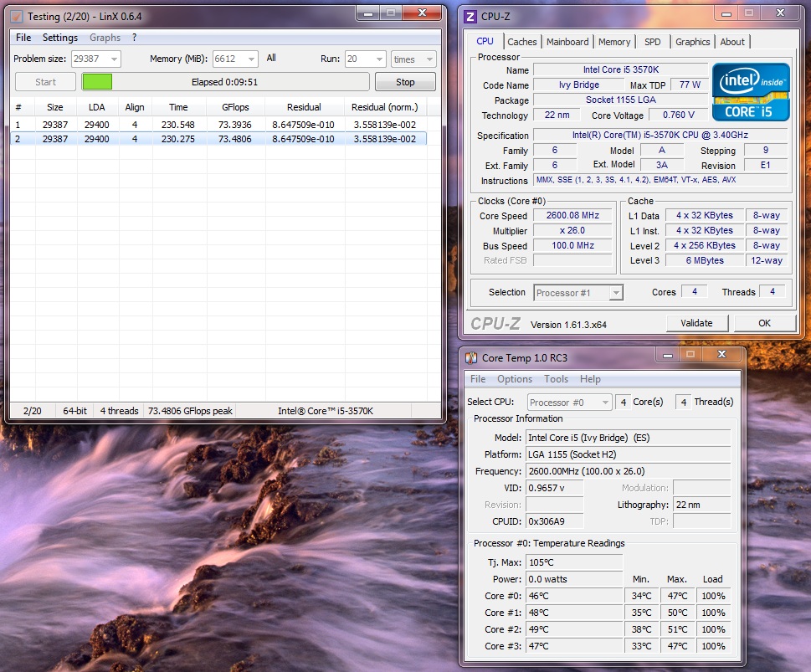Click the Stop button in LinX

(405, 82)
